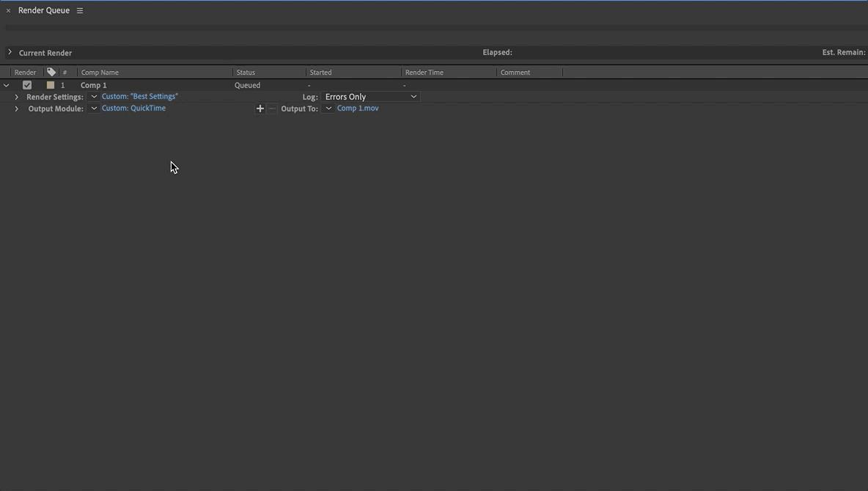Click the Comp 1.mov output file link
Screen dimensions: 868x491
pos(358,108)
